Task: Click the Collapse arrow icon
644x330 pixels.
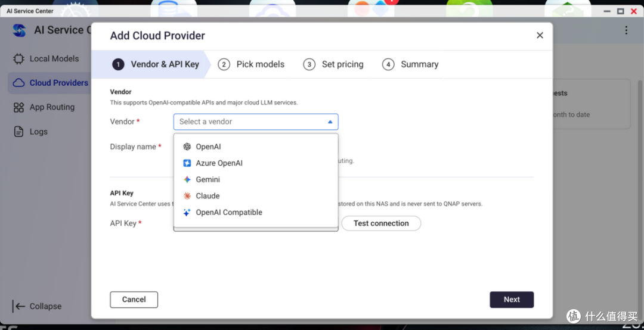Action: (19, 306)
